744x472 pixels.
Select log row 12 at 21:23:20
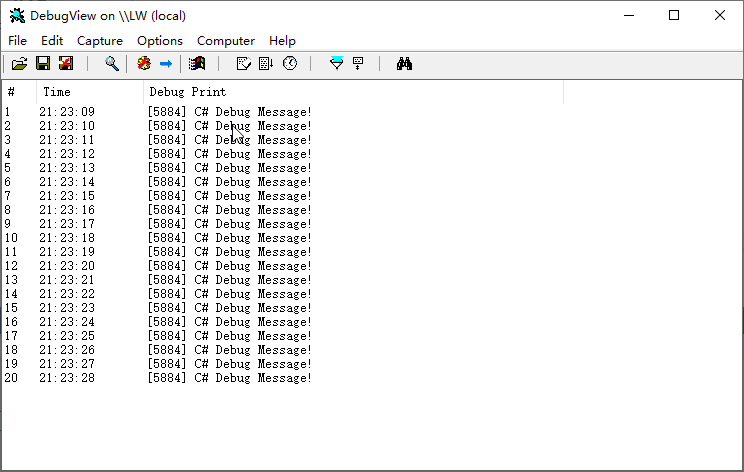158,266
